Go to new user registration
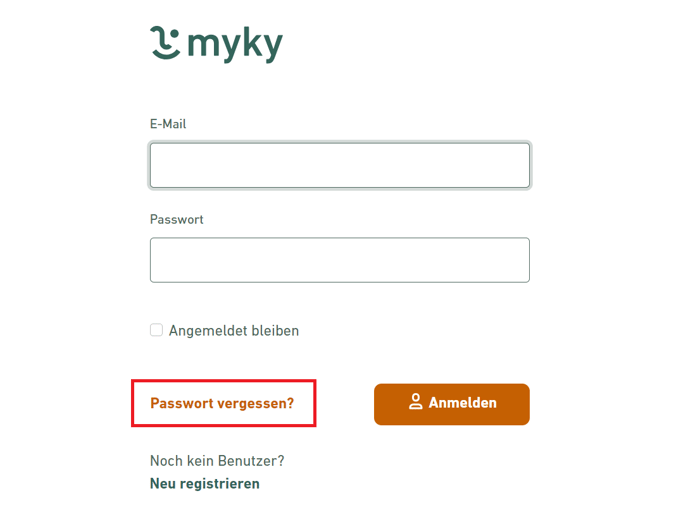Viewport: 688px width, 510px height. 205,484
